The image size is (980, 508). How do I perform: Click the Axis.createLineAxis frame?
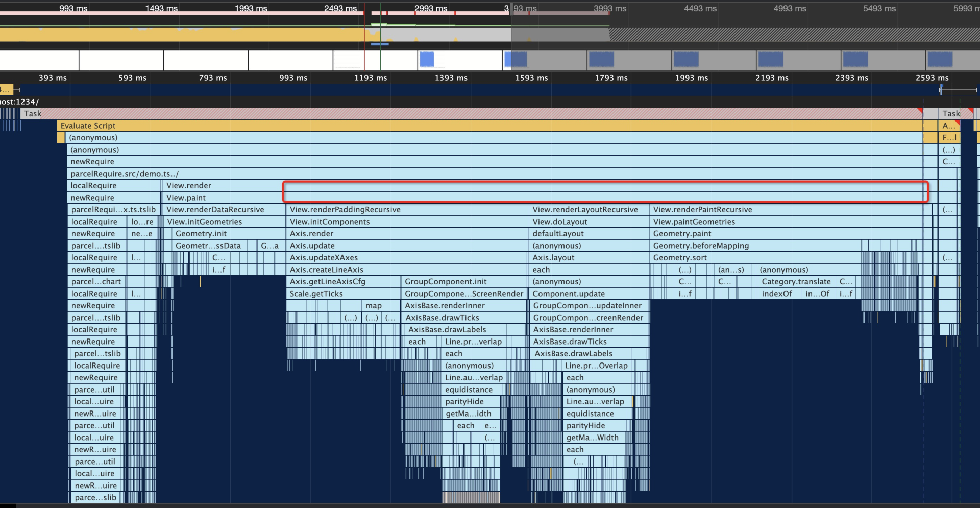(407, 270)
